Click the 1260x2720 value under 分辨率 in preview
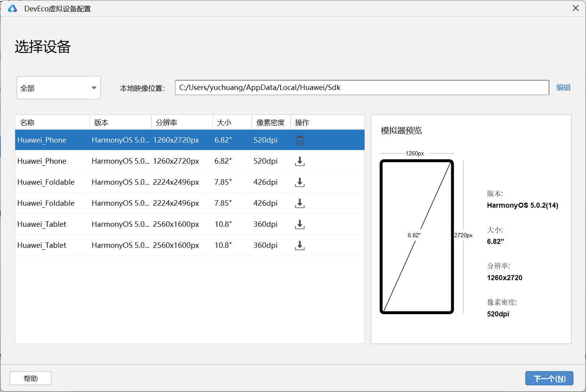This screenshot has height=392, width=586. click(505, 278)
